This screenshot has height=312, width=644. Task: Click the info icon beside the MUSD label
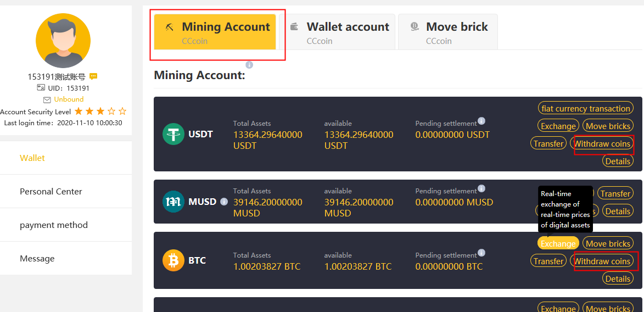point(224,202)
